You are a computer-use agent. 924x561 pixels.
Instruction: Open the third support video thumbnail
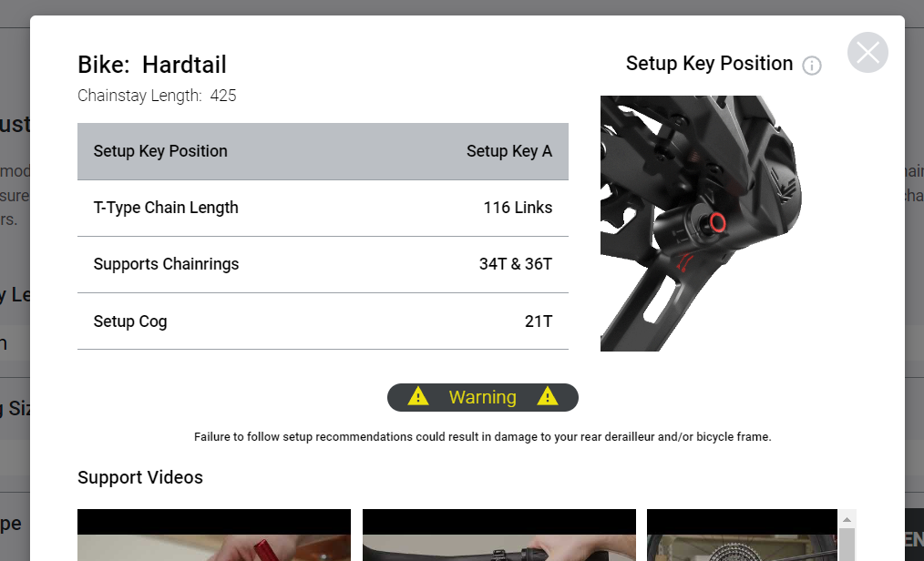[741, 535]
